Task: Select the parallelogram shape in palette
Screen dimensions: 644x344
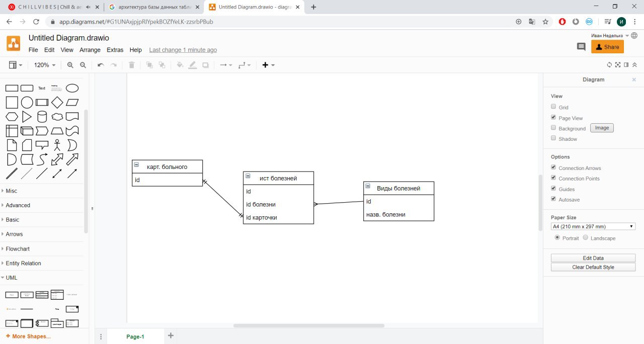Action: 72,103
